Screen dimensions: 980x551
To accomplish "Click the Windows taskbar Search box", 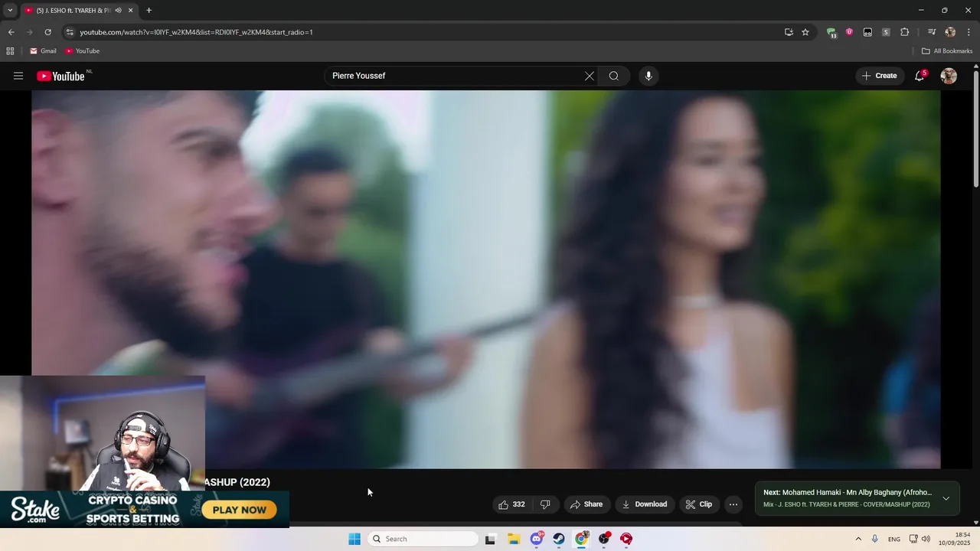I will pos(423,539).
